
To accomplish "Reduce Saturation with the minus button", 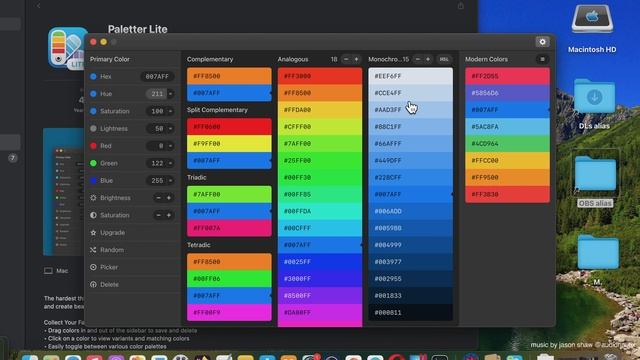I will point(158,215).
